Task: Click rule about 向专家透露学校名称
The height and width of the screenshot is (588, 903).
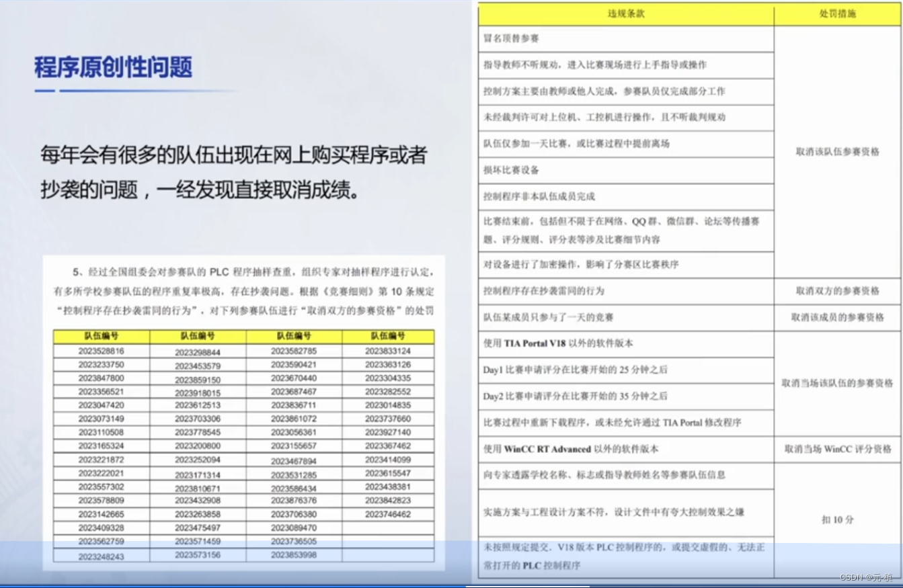Action: pos(604,474)
